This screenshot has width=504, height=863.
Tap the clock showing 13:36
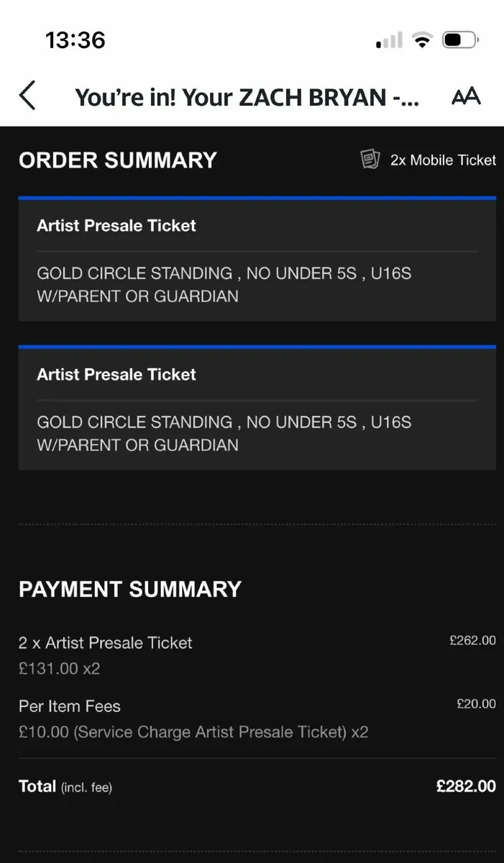pyautogui.click(x=75, y=41)
